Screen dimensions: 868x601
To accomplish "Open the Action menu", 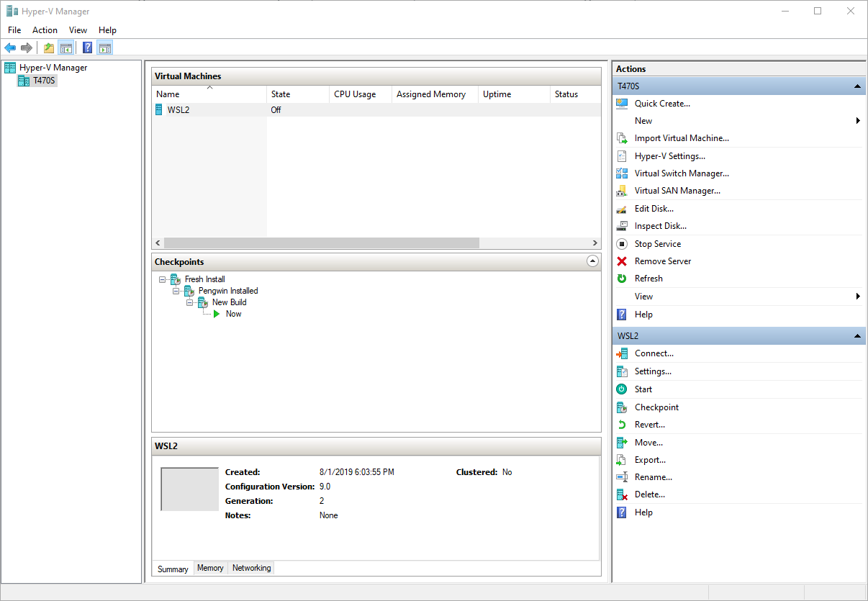I will click(45, 30).
